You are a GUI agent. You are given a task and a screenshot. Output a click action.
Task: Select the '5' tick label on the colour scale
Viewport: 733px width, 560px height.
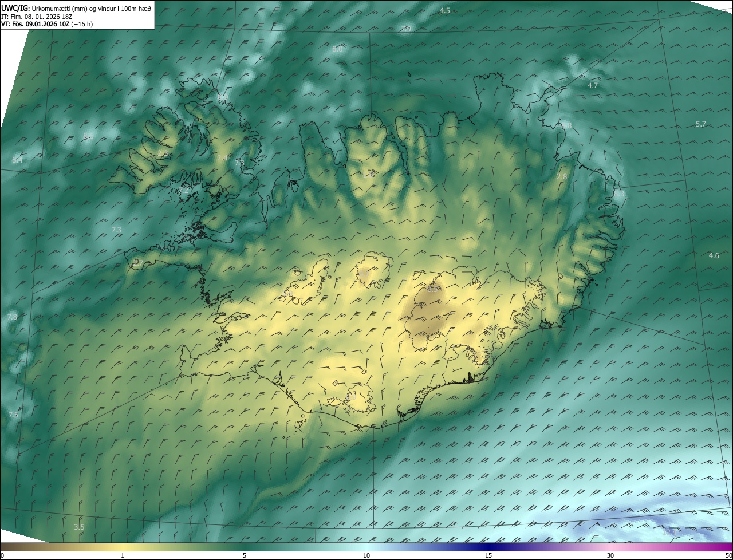pos(245,556)
